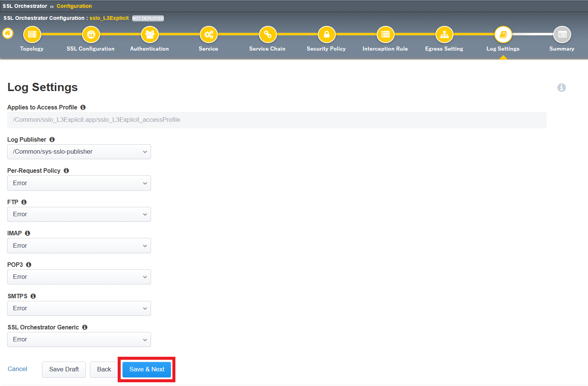Open the SSL Orchestrator Generic dropdown
The height and width of the screenshot is (386, 588).
(x=79, y=340)
